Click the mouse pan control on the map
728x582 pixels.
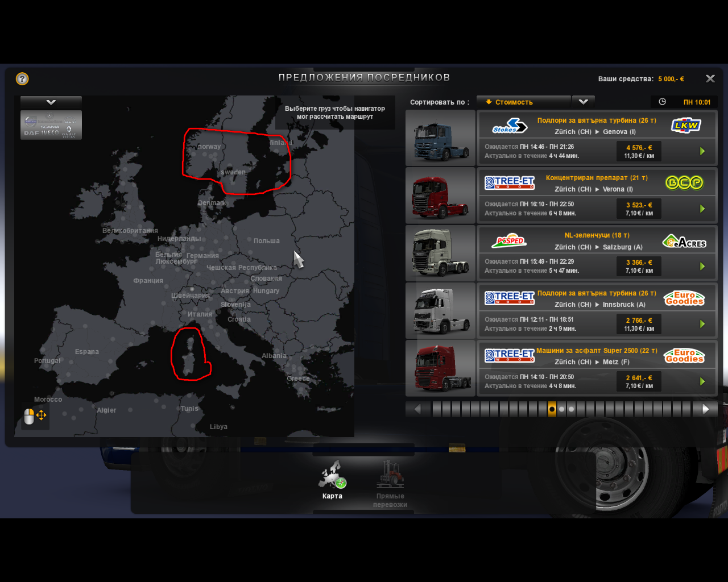tap(35, 415)
